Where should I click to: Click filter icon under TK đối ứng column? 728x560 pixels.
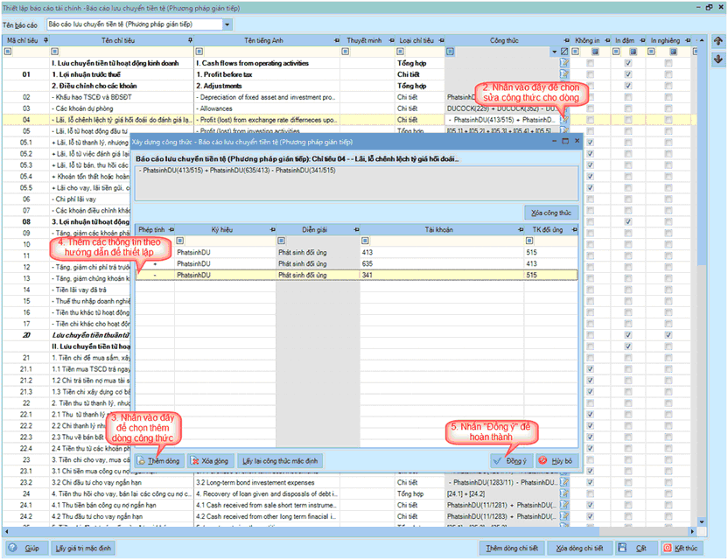[528, 241]
